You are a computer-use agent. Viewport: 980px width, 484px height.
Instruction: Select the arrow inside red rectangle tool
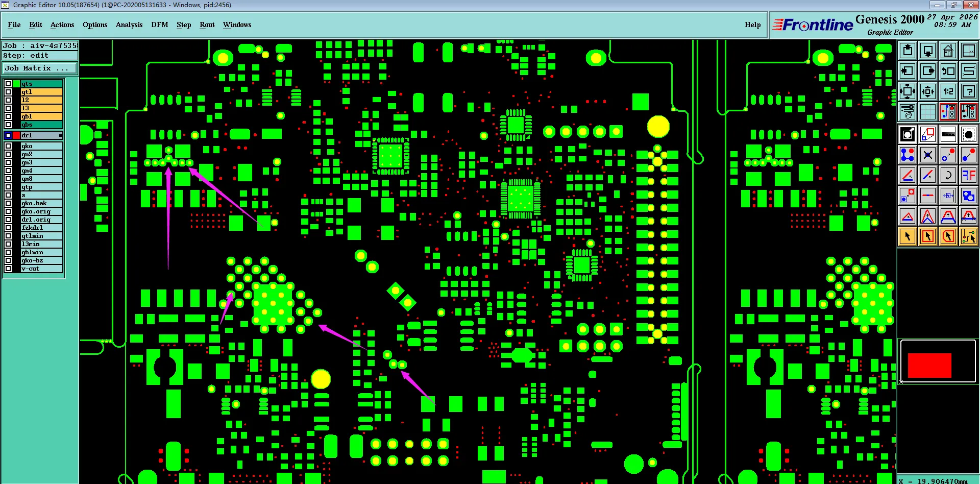point(927,236)
